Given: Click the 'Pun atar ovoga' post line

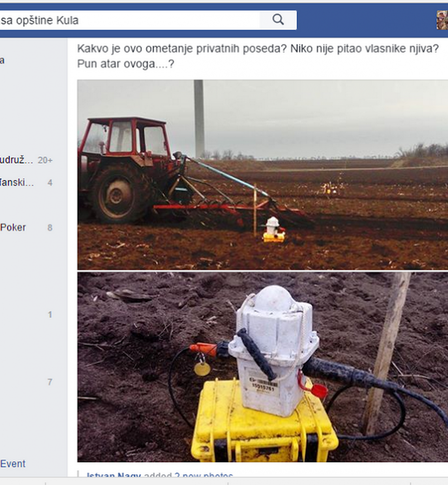Looking at the screenshot, I should 126,64.
